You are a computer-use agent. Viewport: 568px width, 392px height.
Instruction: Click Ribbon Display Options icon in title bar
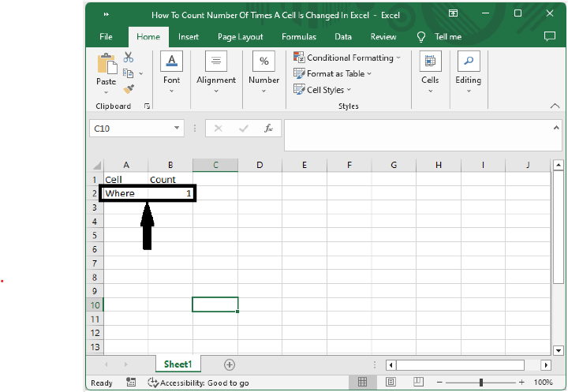[453, 13]
